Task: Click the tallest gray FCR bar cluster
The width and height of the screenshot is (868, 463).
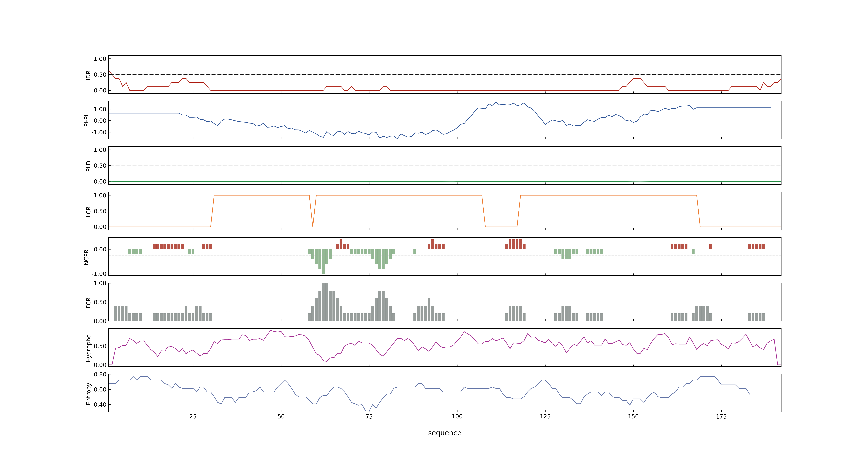Action: coord(325,302)
